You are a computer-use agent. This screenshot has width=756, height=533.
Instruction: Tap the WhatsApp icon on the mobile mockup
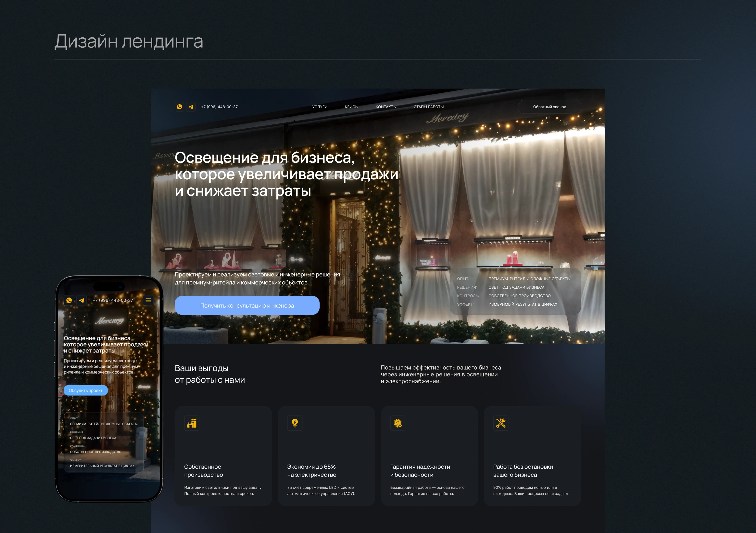point(69,300)
